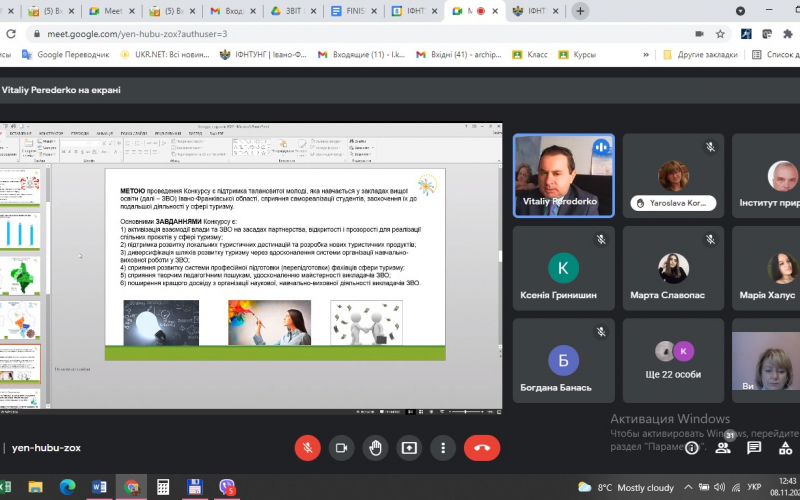800x500 pixels.
Task: Open Calculator from the taskbar
Action: 163,487
